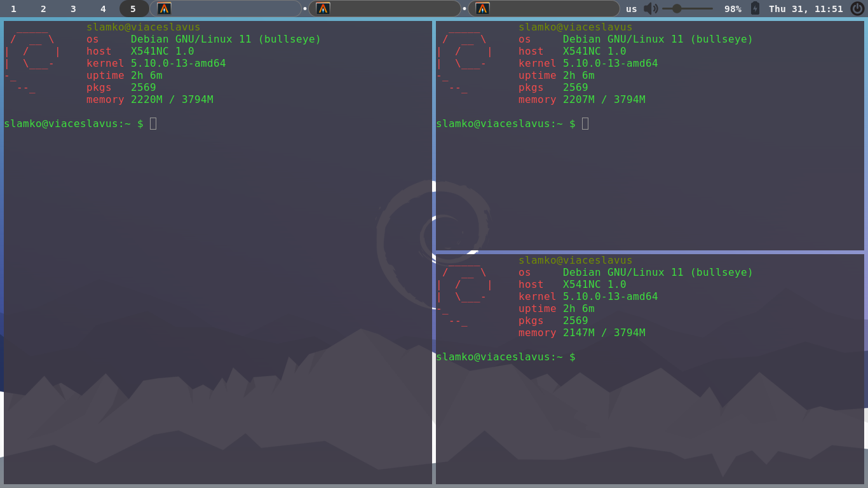
Task: Click the rightmost Alacritty taskbar icon
Action: click(x=484, y=9)
